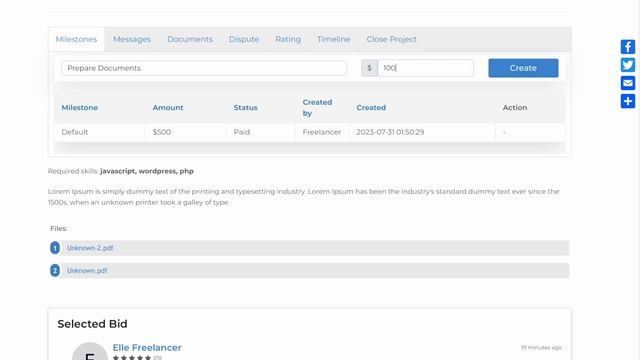The height and width of the screenshot is (360, 640).
Task: Open the Rating tab
Action: coord(288,39)
